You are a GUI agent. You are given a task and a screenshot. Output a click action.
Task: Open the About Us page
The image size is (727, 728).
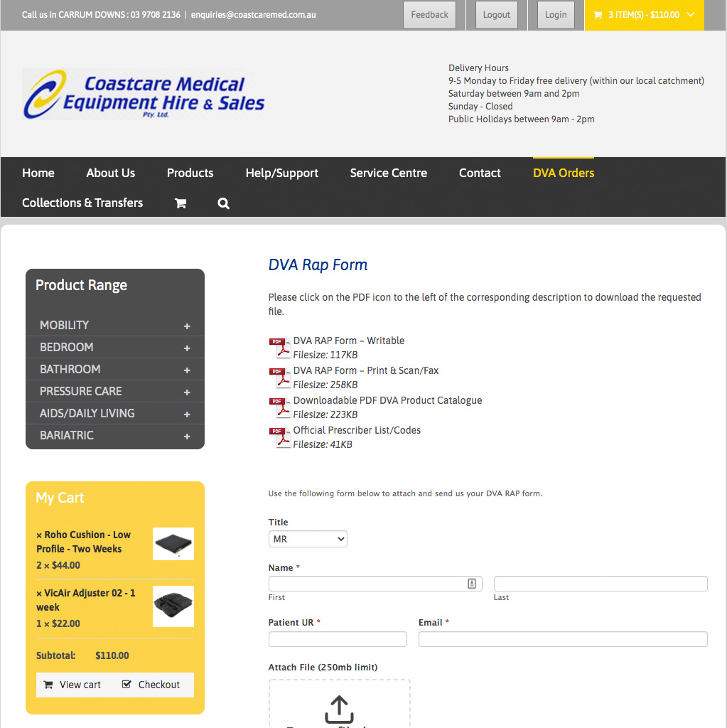[110, 173]
